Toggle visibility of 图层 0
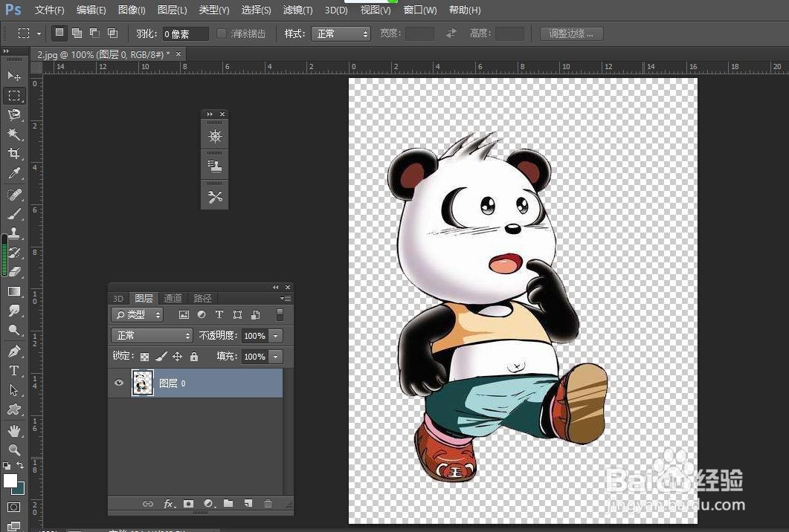Viewport: 789px width, 532px height. (119, 383)
